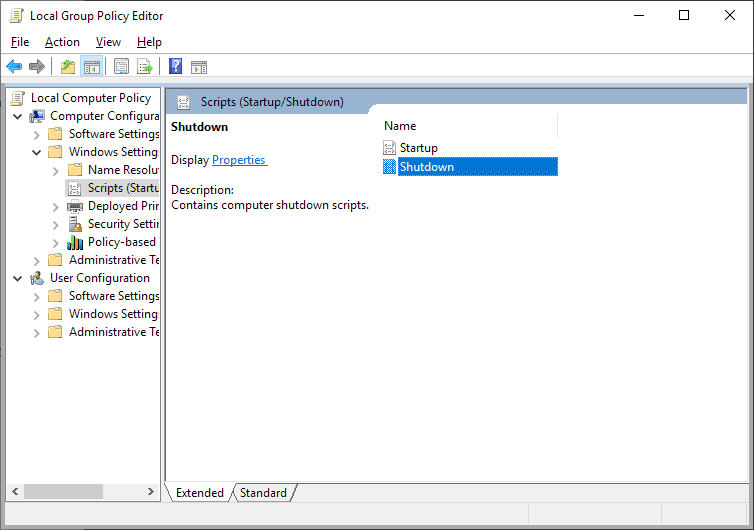Click the Up one level folder icon

click(68, 66)
